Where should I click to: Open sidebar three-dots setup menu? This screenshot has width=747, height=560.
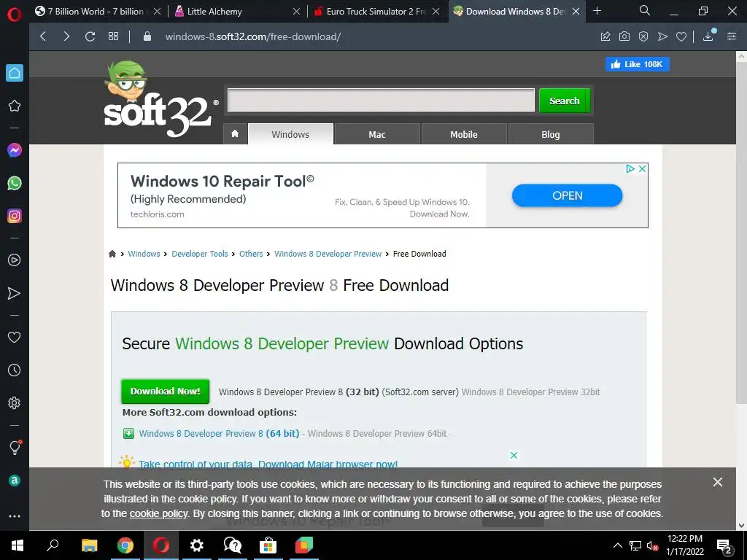coord(15,516)
